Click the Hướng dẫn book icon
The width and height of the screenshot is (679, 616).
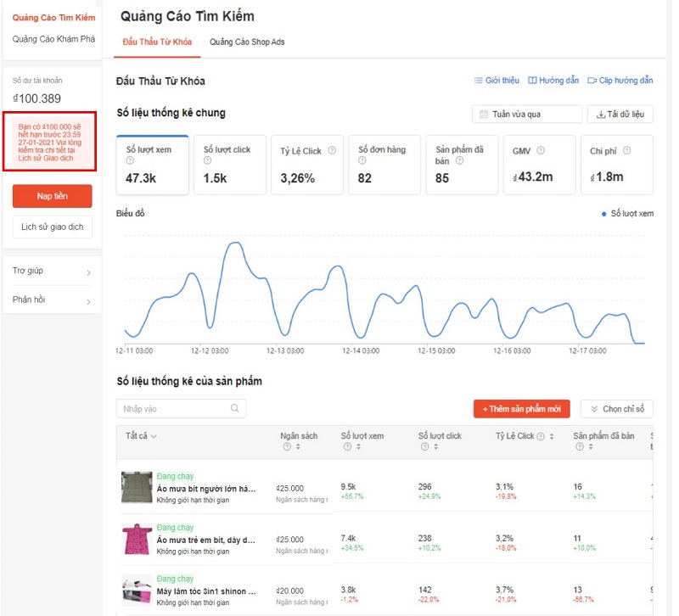click(x=533, y=80)
